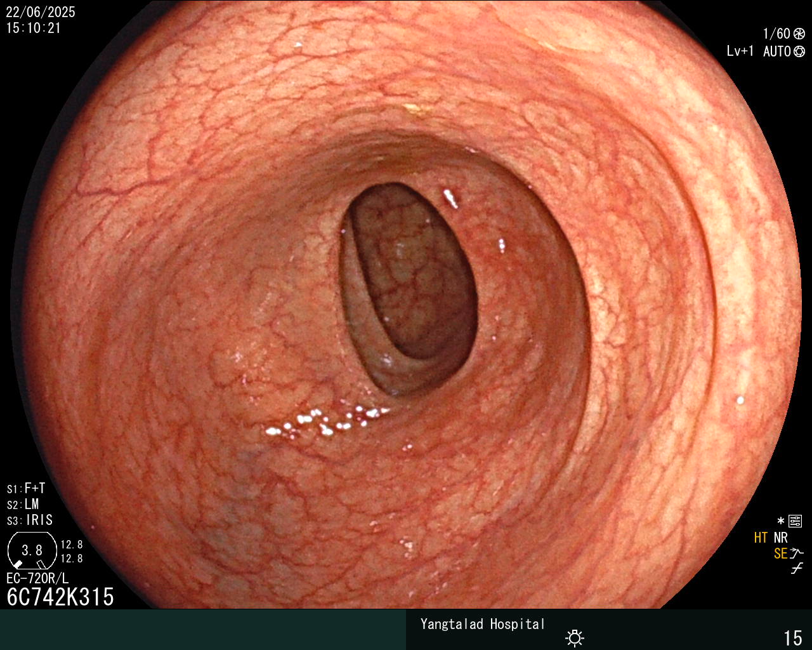Click the Lv+1 brightness level label
Screen dimensions: 812x650
[740, 51]
